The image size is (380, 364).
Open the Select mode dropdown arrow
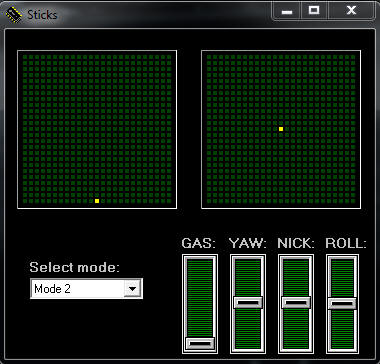132,289
